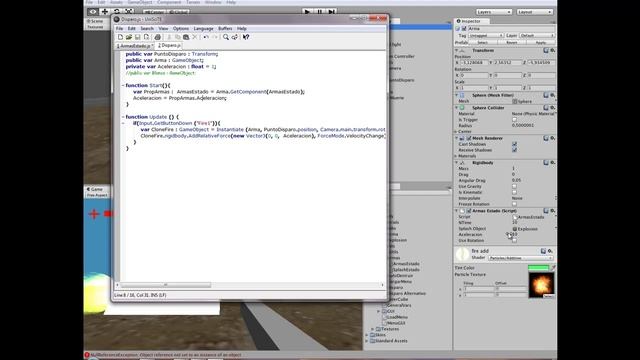Click the prefab Select button
The image size is (640, 360).
pos(482,42)
